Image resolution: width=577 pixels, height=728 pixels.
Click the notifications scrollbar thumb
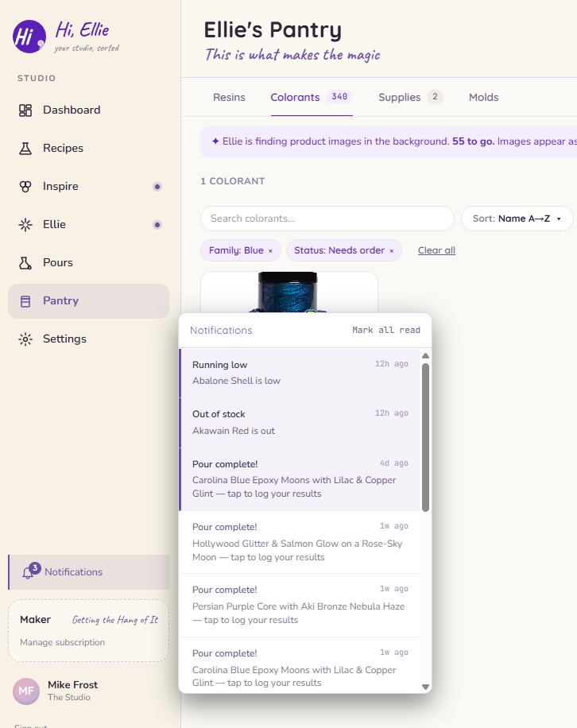coord(425,437)
